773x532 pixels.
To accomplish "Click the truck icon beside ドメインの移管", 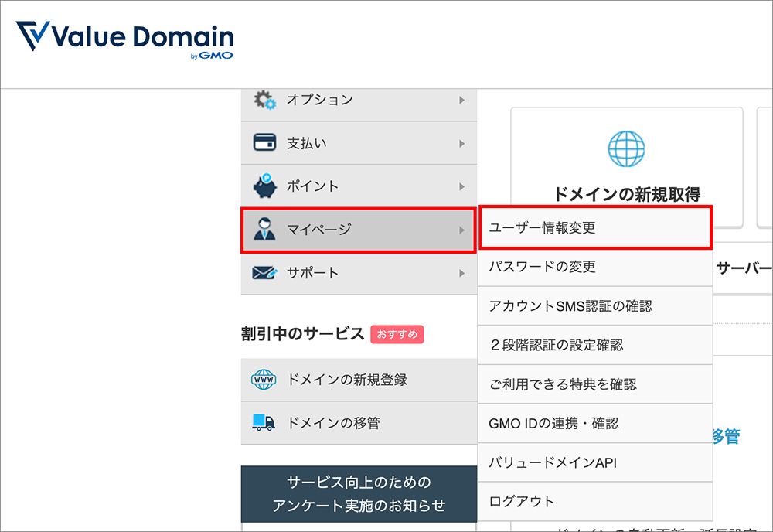I will point(265,423).
